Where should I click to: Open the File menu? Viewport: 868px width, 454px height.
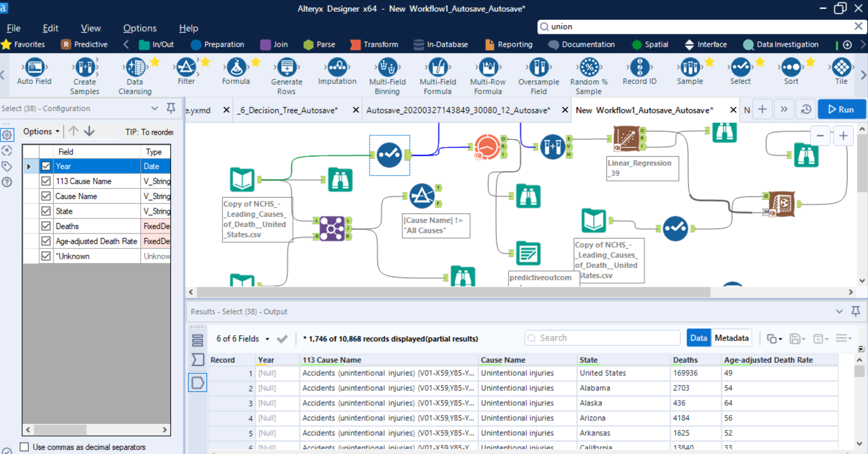14,28
